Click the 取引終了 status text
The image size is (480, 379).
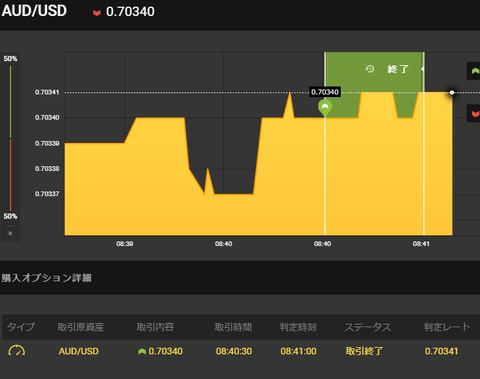[x=364, y=351]
